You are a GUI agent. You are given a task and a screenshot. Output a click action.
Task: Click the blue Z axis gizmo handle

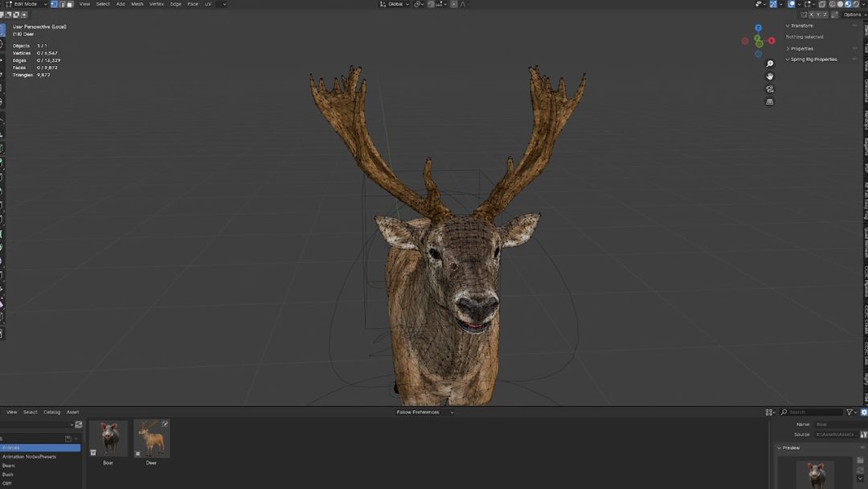(x=758, y=28)
